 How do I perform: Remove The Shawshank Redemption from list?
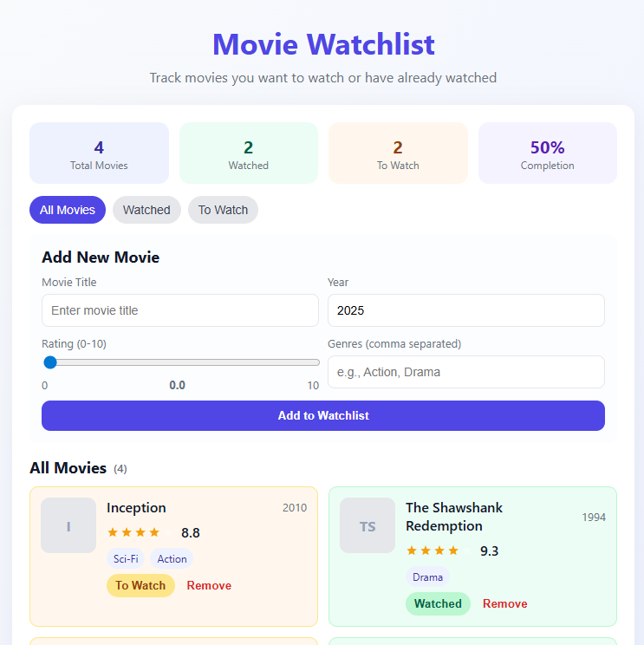click(x=504, y=603)
